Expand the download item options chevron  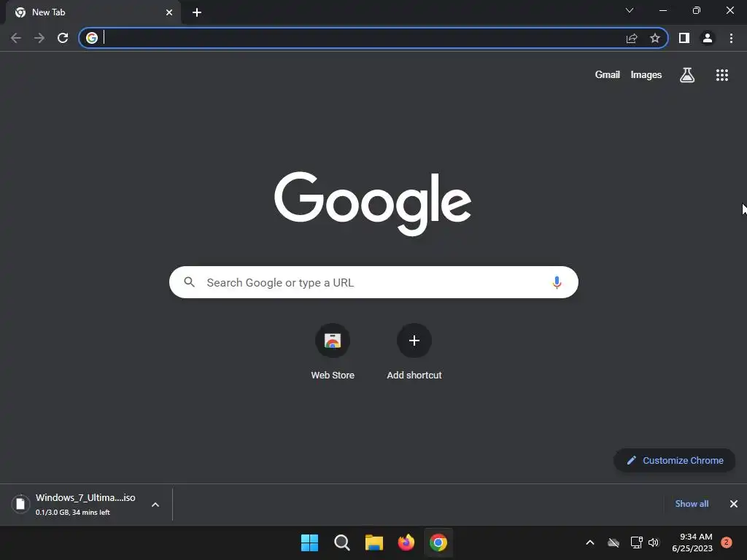coord(155,505)
